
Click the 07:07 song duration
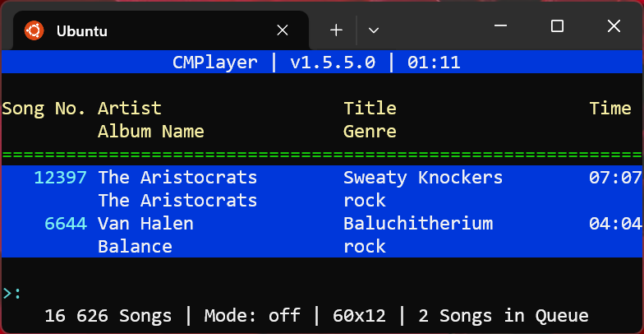coord(615,178)
